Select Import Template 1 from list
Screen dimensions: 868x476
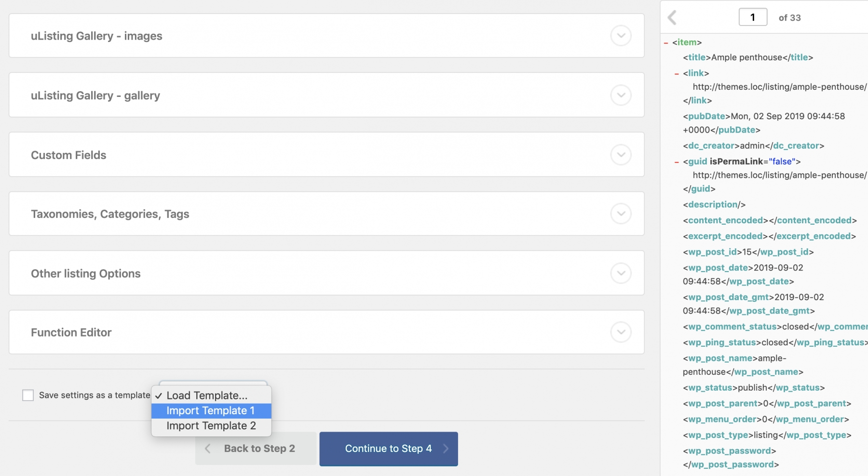tap(211, 411)
